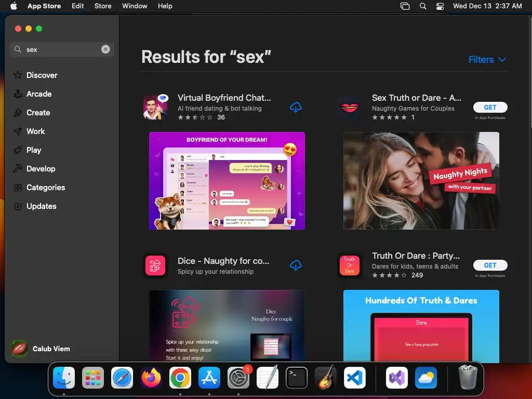The height and width of the screenshot is (399, 532).
Task: Launch Safari from the Dock
Action: pyautogui.click(x=122, y=378)
